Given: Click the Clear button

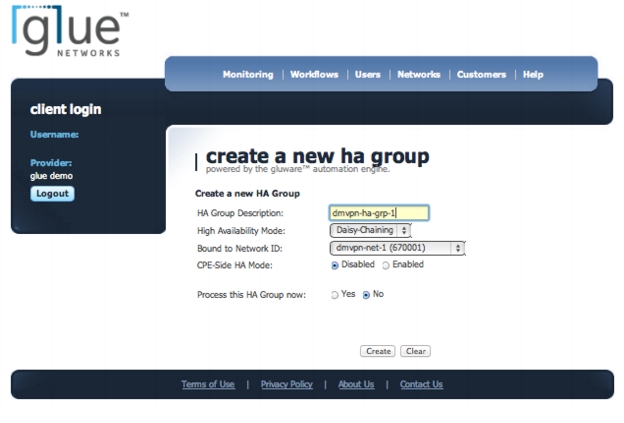Looking at the screenshot, I should [415, 351].
